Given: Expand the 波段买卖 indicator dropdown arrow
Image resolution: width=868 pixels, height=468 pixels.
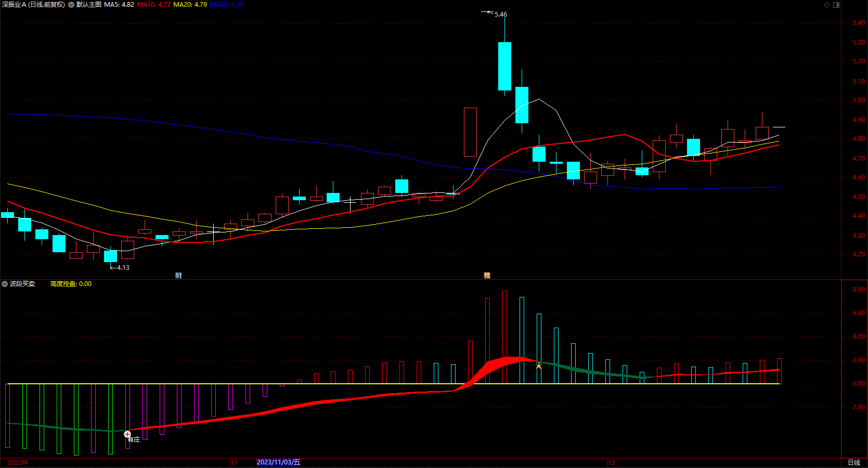Looking at the screenshot, I should coord(5,284).
